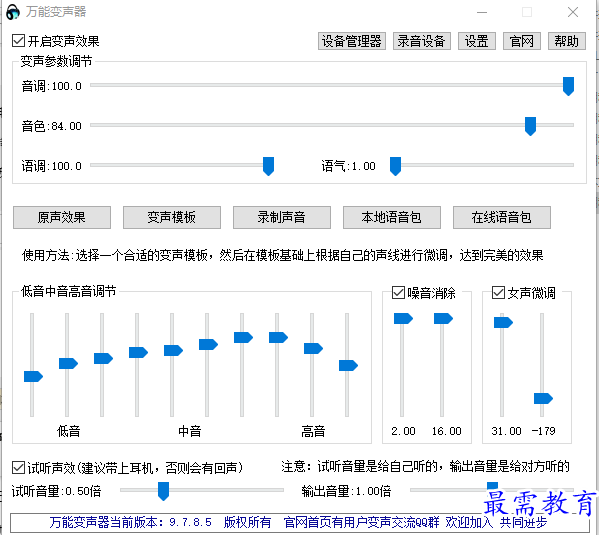The width and height of the screenshot is (605, 535).
Task: Click the fifth equalizer band thumb above 中音
Action: coord(173,350)
